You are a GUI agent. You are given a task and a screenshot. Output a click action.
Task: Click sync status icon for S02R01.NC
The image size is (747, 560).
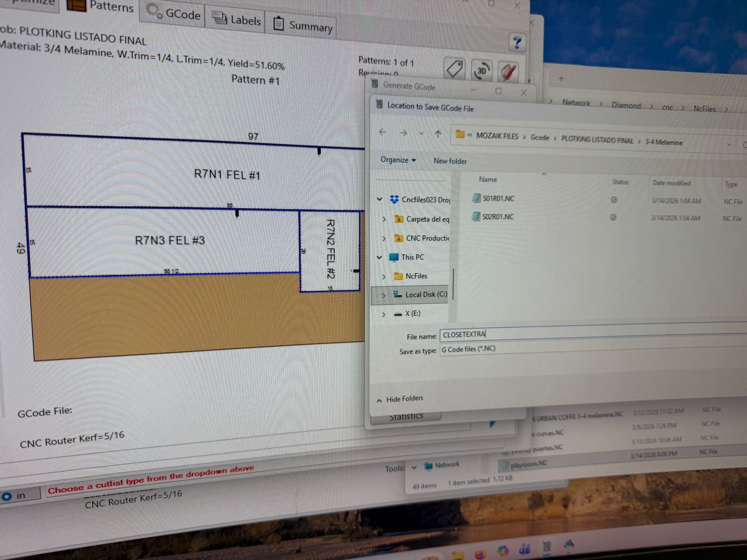(x=613, y=217)
